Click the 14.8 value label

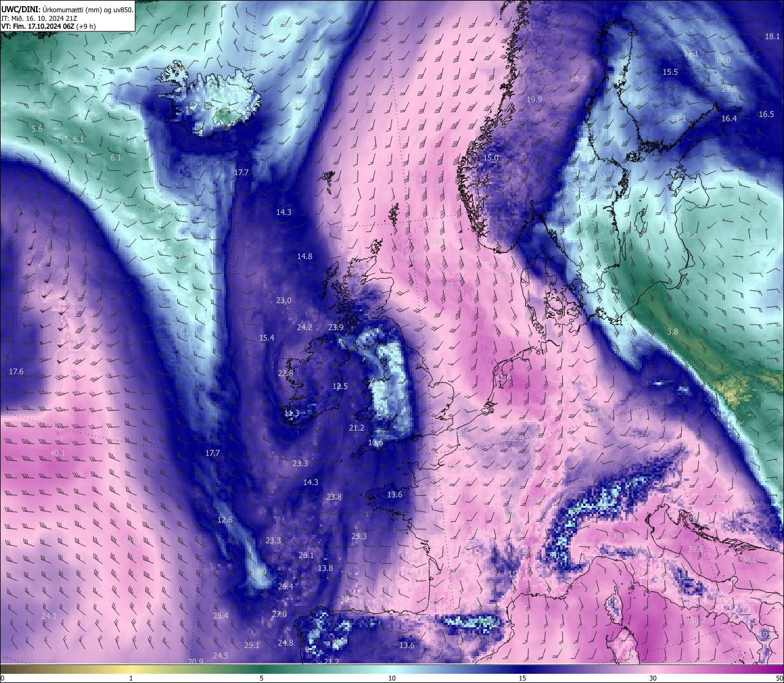[x=304, y=257]
